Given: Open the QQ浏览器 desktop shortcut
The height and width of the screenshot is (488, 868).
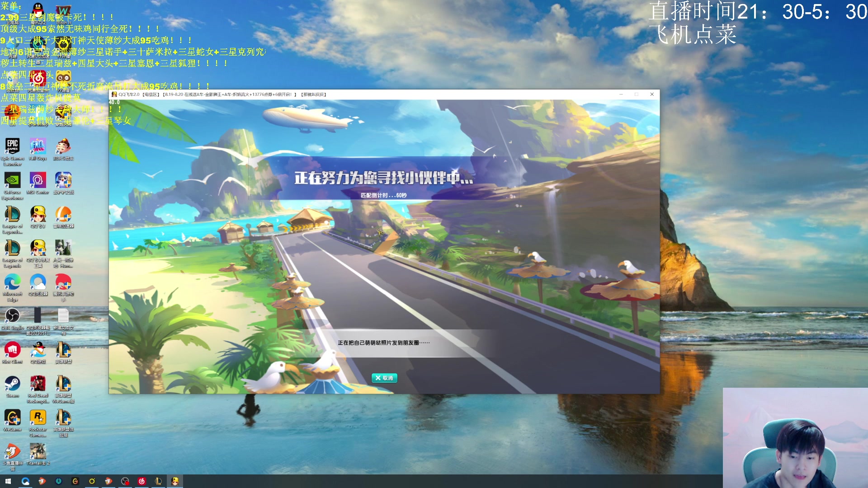Looking at the screenshot, I should [38, 285].
